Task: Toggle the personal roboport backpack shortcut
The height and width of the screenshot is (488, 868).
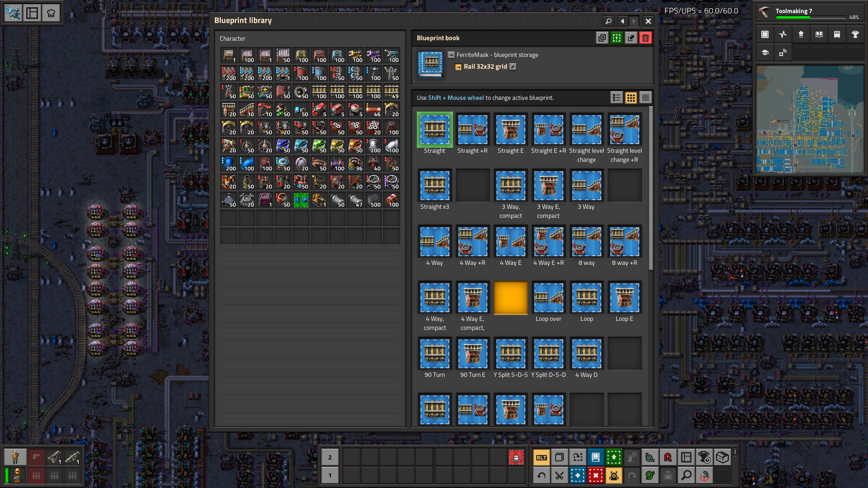Action: pyautogui.click(x=614, y=475)
